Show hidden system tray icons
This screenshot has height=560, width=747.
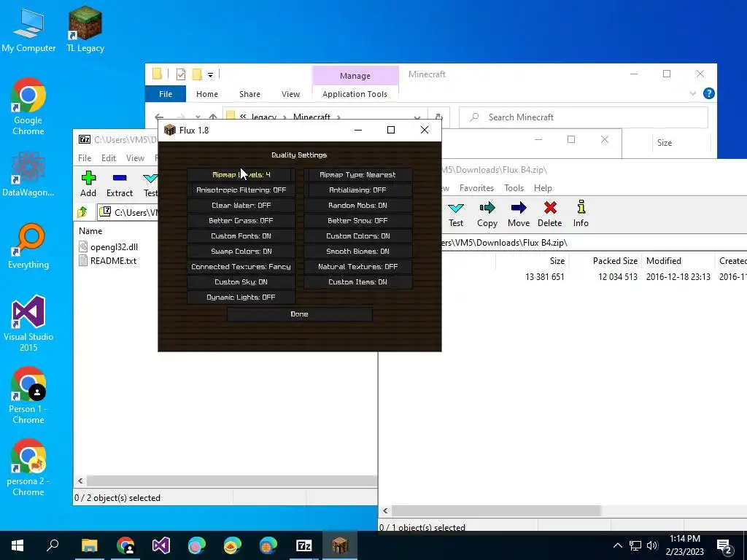(617, 545)
